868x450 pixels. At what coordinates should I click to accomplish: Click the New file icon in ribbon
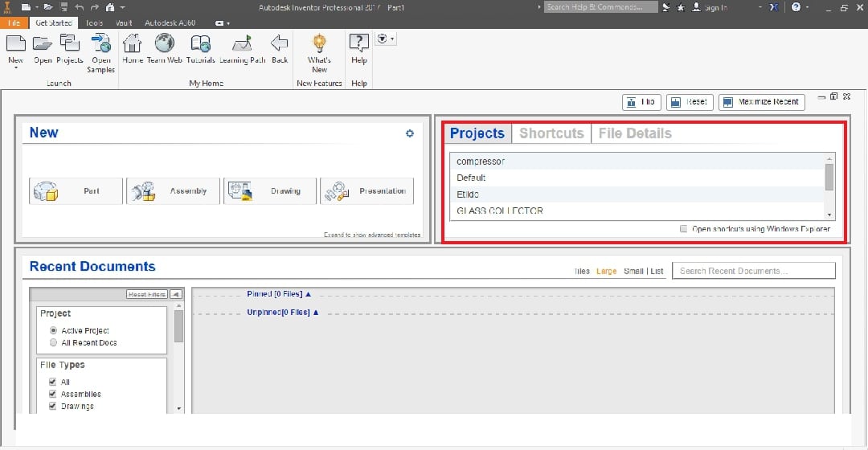(16, 44)
